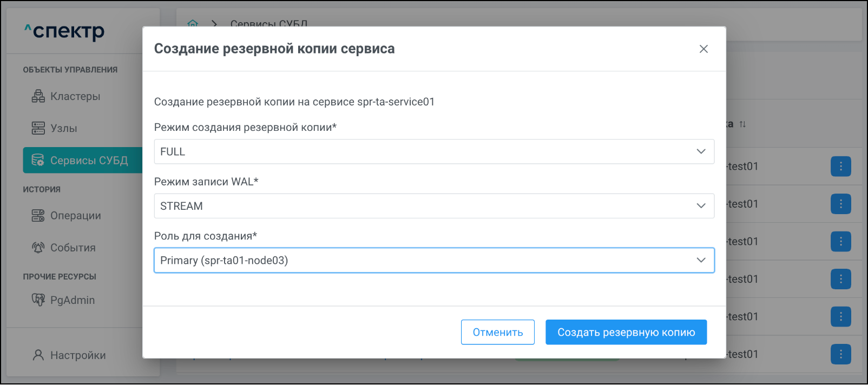Click the спектр logo

pyautogui.click(x=64, y=31)
